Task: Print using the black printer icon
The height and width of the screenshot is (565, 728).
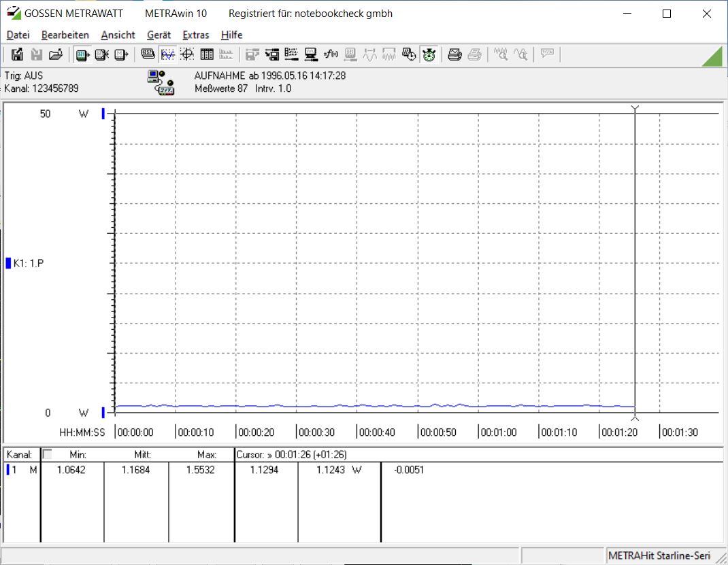Action: point(455,54)
